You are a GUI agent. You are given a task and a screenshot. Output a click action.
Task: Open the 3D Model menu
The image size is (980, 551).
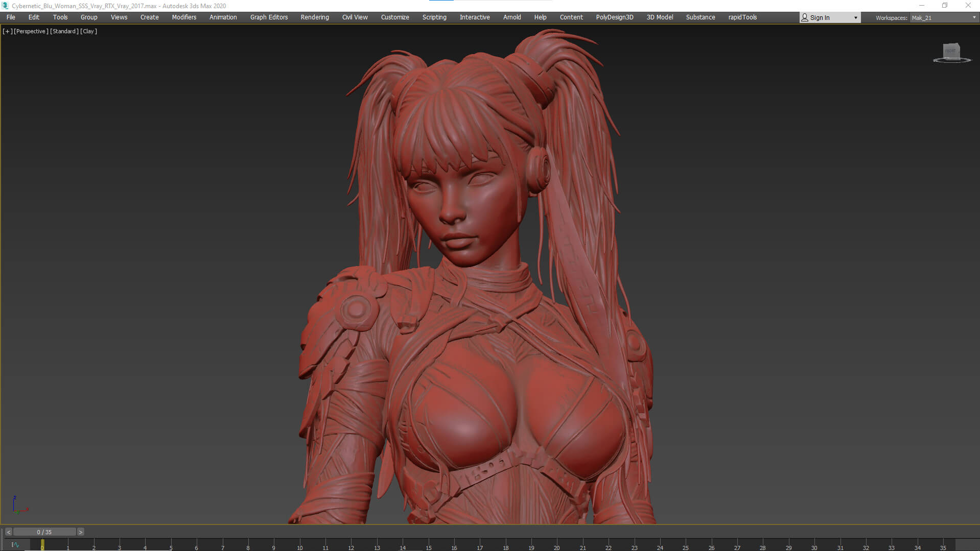point(660,17)
